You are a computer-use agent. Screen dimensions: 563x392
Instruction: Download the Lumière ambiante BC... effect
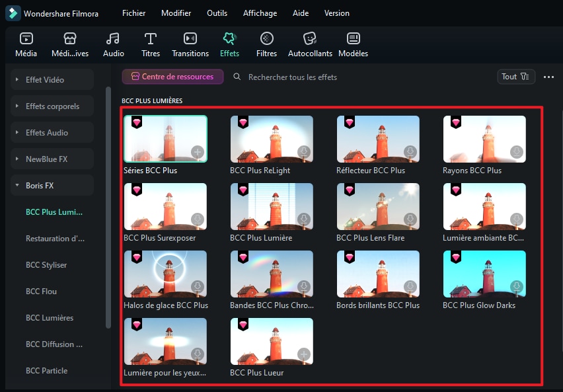[517, 219]
